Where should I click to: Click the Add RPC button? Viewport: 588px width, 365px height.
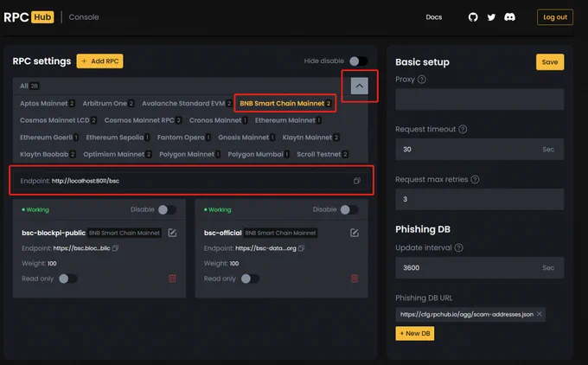[99, 61]
